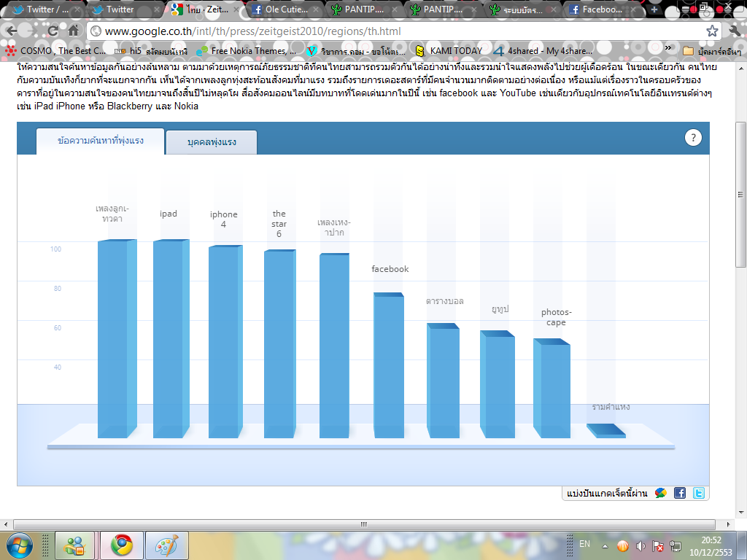Open the volume speaker tray icon

tap(640, 546)
